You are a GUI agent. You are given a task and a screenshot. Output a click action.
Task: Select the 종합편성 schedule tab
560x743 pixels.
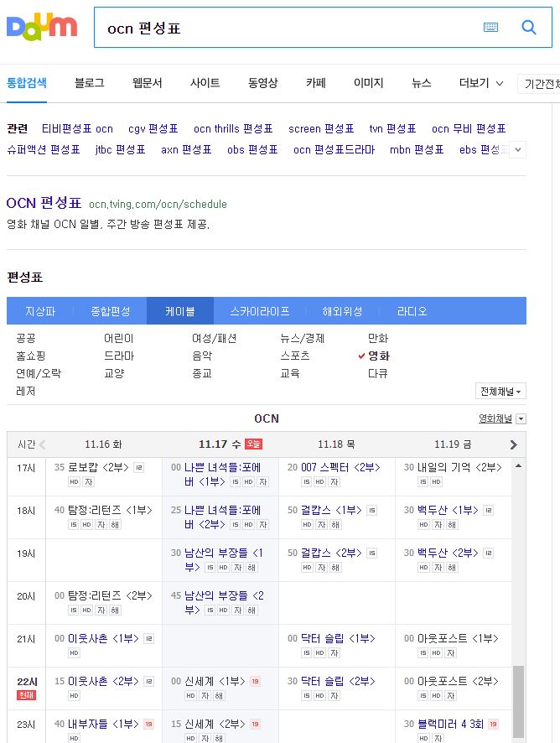point(111,311)
